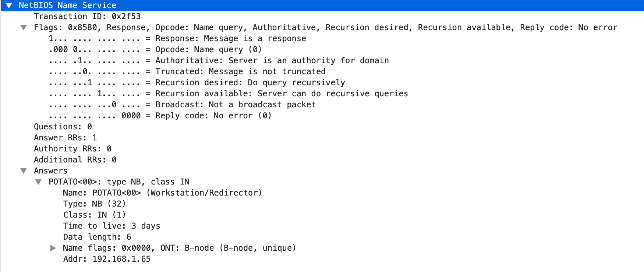This screenshot has width=644, height=272.
Task: Select the Recursion available flag row
Action: (228, 94)
